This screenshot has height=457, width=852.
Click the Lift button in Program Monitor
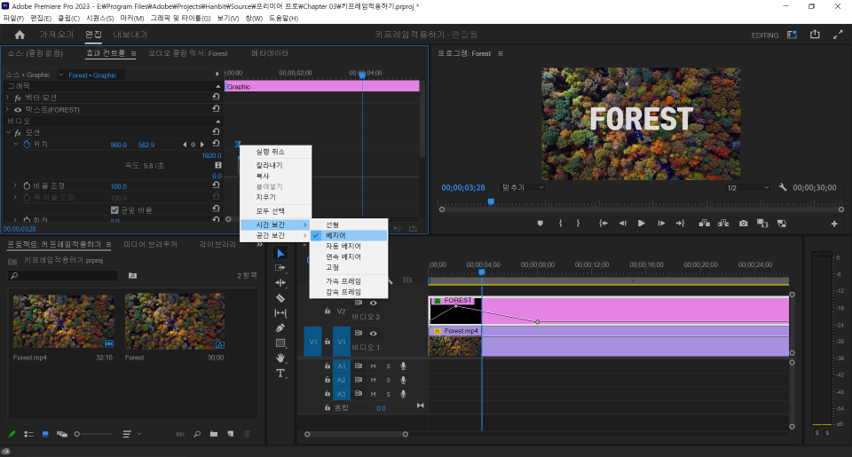click(x=704, y=223)
